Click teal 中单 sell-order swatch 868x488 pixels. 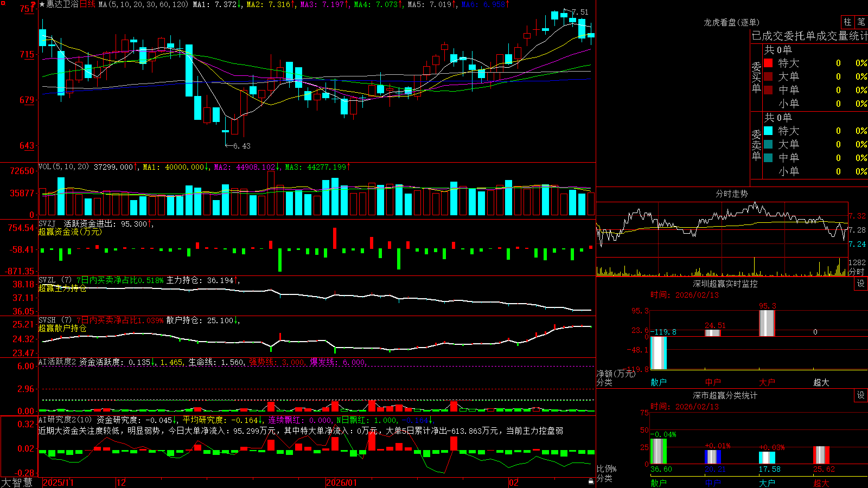[768, 157]
